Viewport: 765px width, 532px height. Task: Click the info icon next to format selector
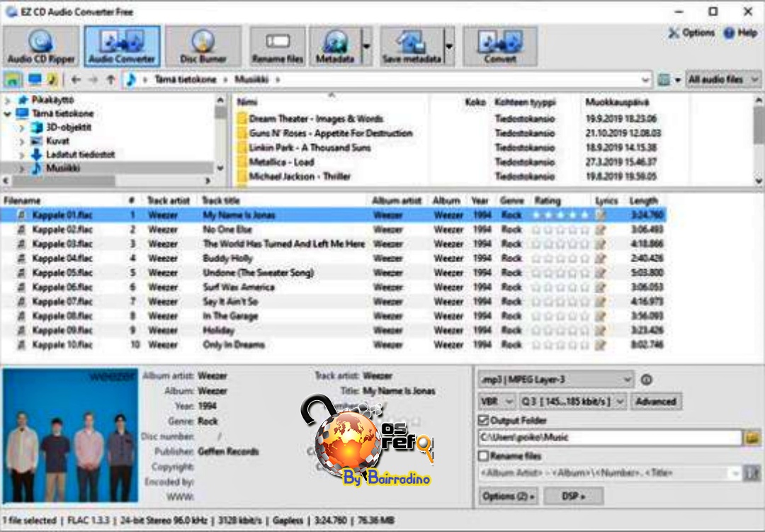pos(647,379)
